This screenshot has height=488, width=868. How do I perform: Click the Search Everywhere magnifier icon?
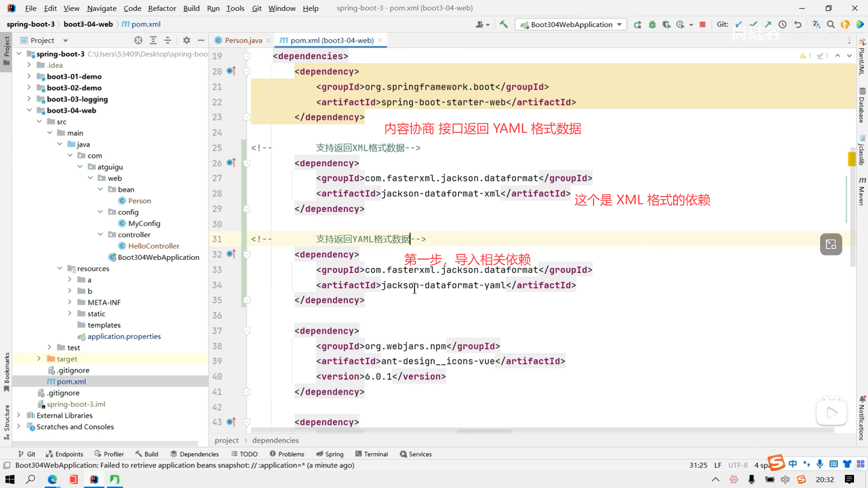(830, 24)
